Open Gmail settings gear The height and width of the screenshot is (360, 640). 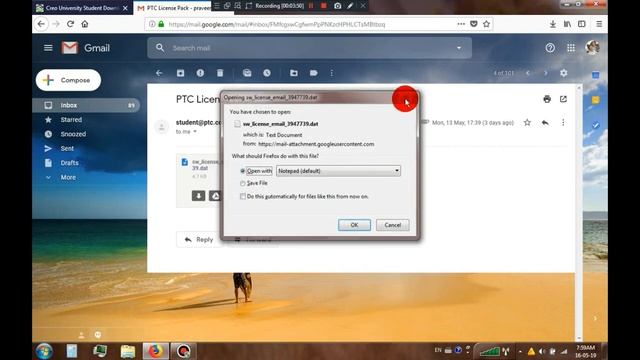564,73
